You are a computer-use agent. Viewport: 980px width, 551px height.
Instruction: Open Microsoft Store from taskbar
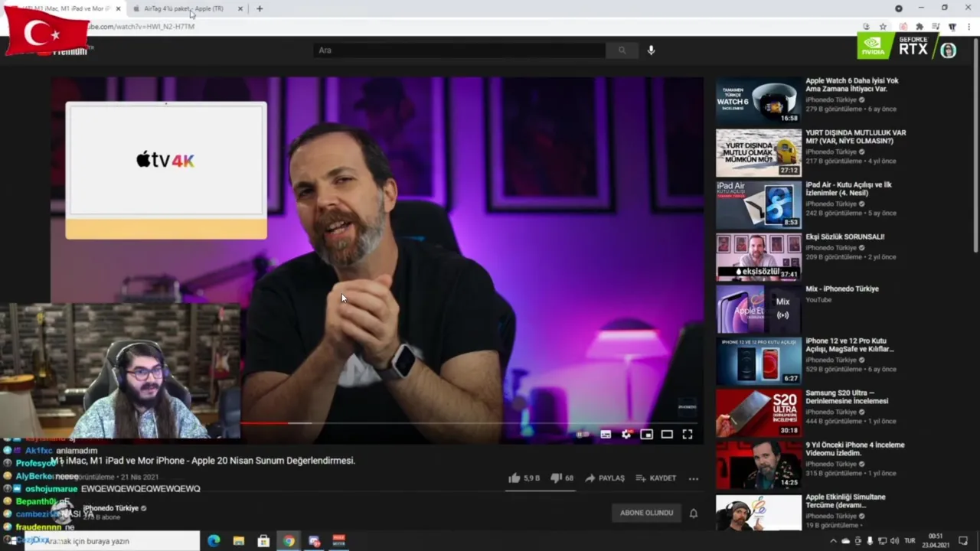point(263,541)
